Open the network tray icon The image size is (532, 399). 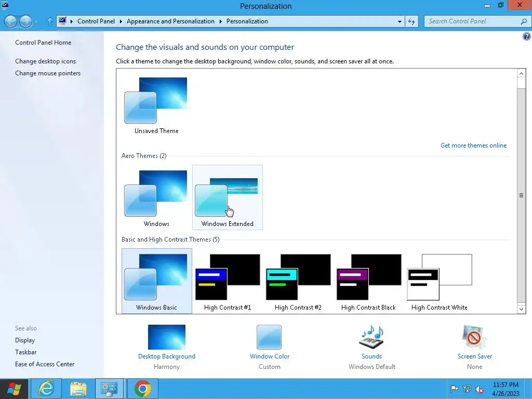[x=467, y=389]
